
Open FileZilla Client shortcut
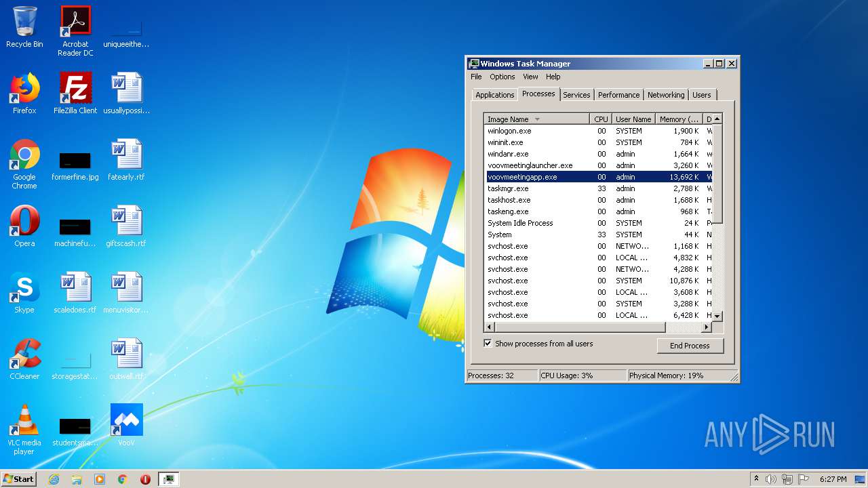coord(75,94)
